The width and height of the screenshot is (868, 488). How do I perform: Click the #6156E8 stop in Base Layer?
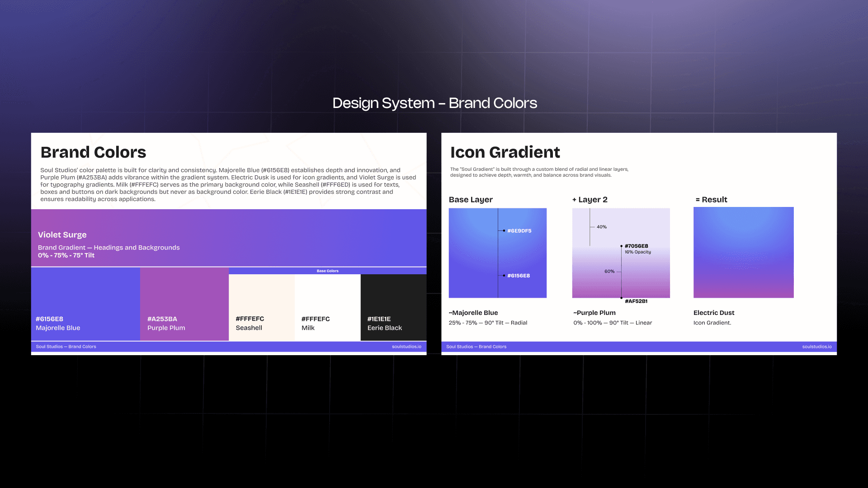(x=518, y=276)
